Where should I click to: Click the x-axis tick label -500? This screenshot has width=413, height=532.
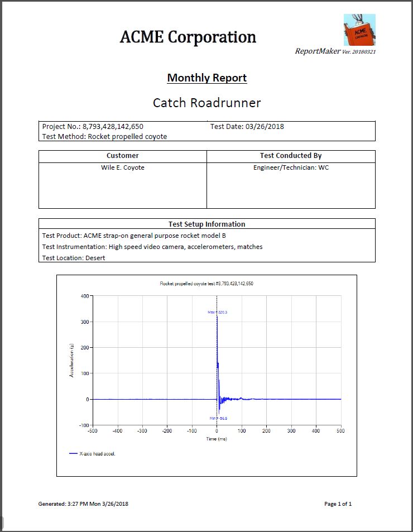coord(93,431)
